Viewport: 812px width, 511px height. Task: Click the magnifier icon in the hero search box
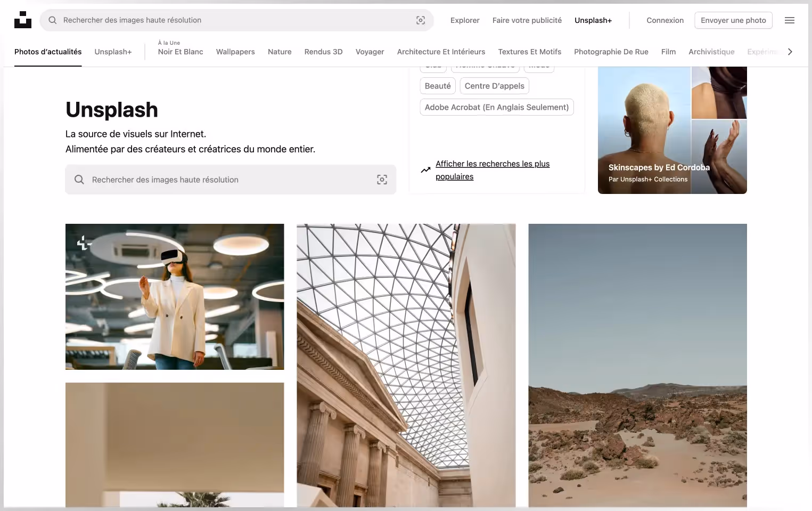point(79,180)
